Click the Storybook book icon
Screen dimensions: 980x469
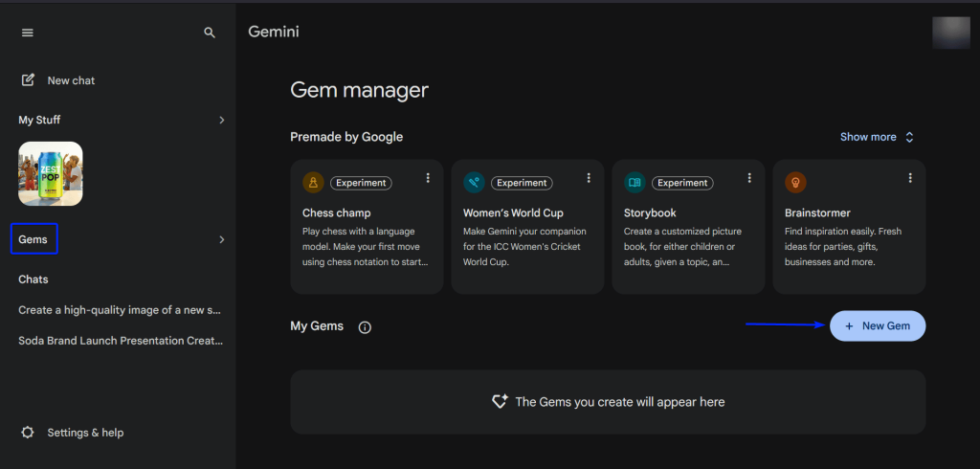tap(635, 183)
